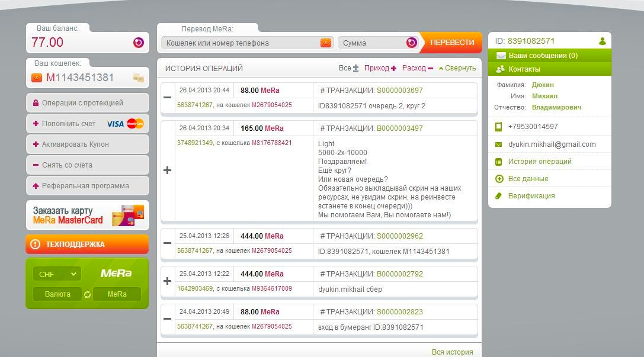Screen dimensions: 644x357
Task: Open Ваши сообщения (0)
Action: (x=550, y=56)
